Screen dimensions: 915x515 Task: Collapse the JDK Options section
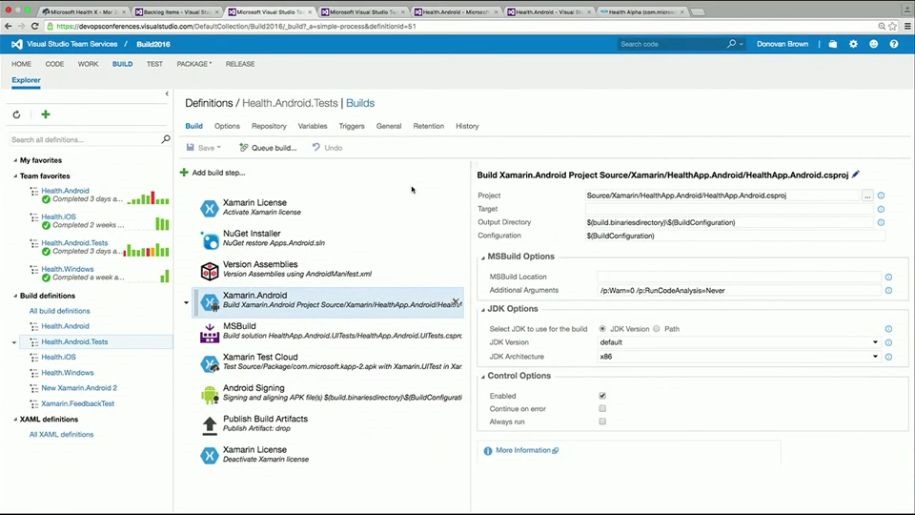[483, 310]
